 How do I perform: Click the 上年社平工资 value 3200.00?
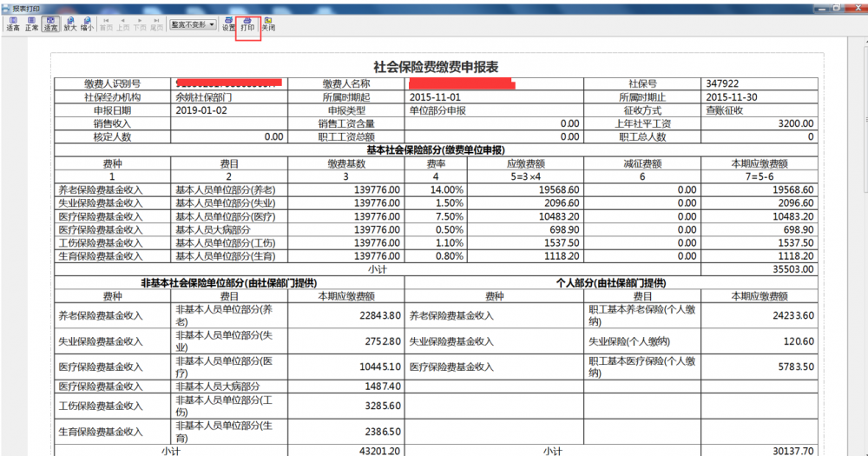(x=796, y=123)
